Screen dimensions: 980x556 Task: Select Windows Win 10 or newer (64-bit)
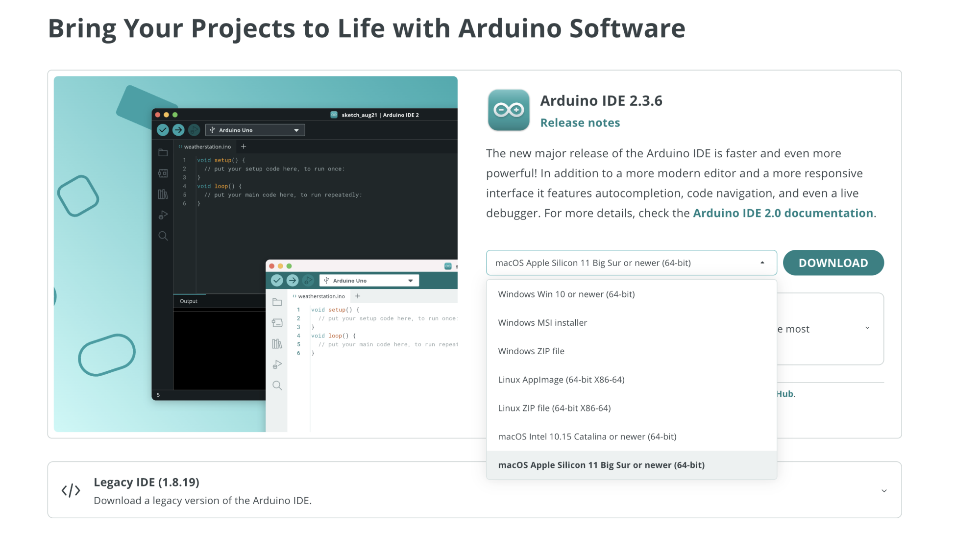(x=632, y=294)
